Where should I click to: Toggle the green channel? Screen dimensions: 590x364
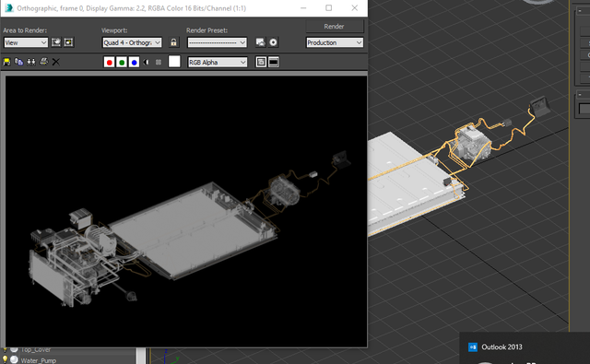coord(122,63)
